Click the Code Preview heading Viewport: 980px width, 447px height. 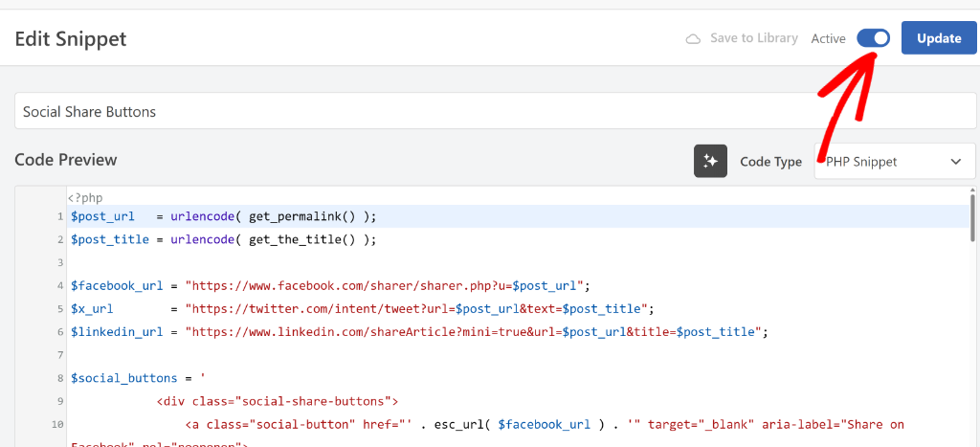(66, 160)
